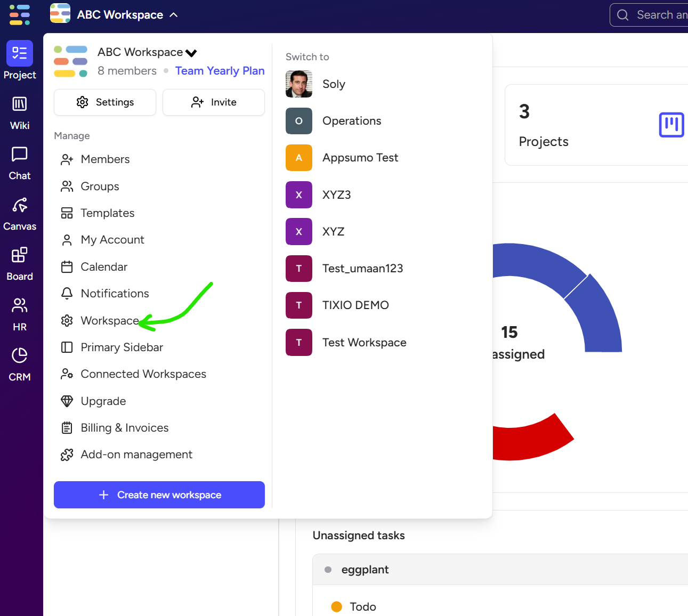Open Billing & Invoices
688x616 pixels.
point(124,428)
